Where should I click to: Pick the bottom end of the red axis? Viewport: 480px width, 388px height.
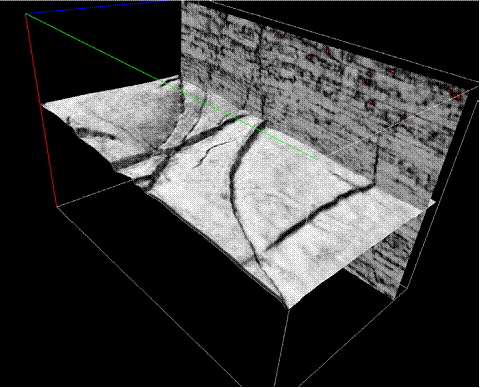click(x=57, y=207)
